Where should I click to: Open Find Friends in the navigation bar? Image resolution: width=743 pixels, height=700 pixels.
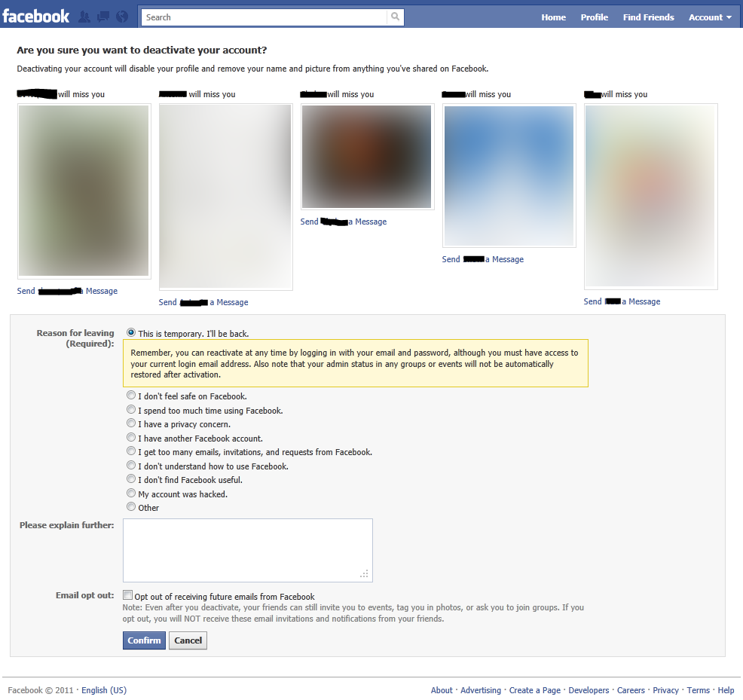pos(648,17)
